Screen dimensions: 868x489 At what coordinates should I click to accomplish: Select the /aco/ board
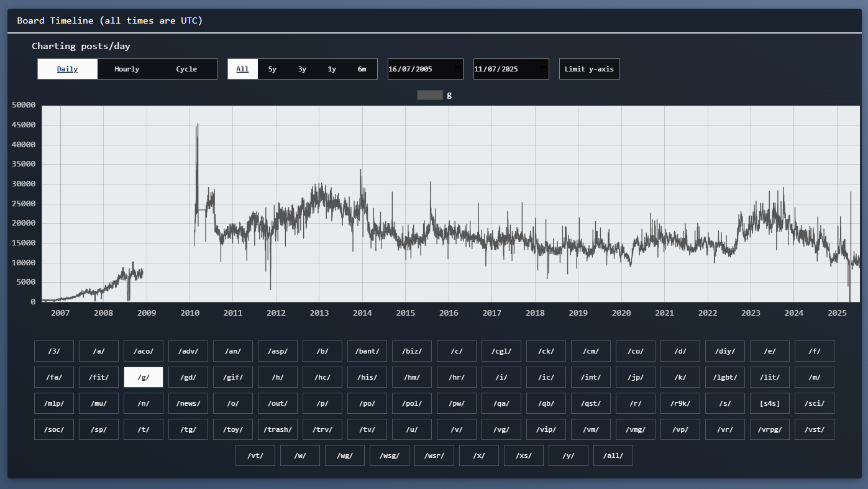(x=144, y=351)
